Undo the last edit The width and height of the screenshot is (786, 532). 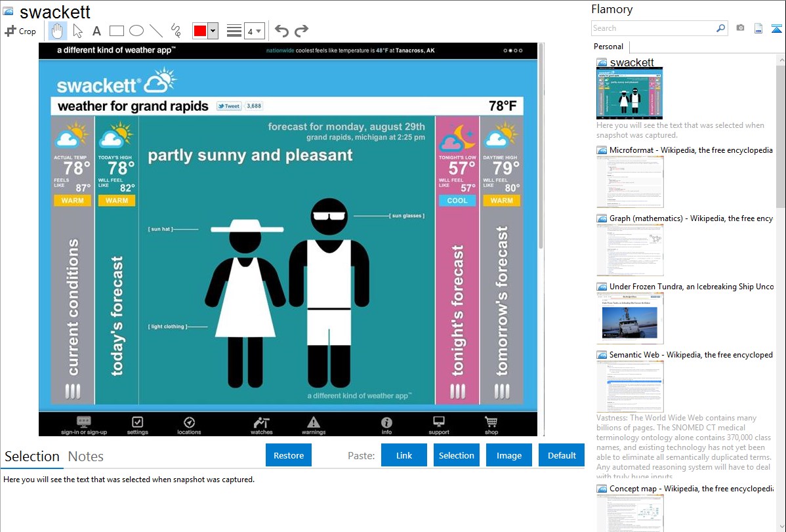[281, 31]
